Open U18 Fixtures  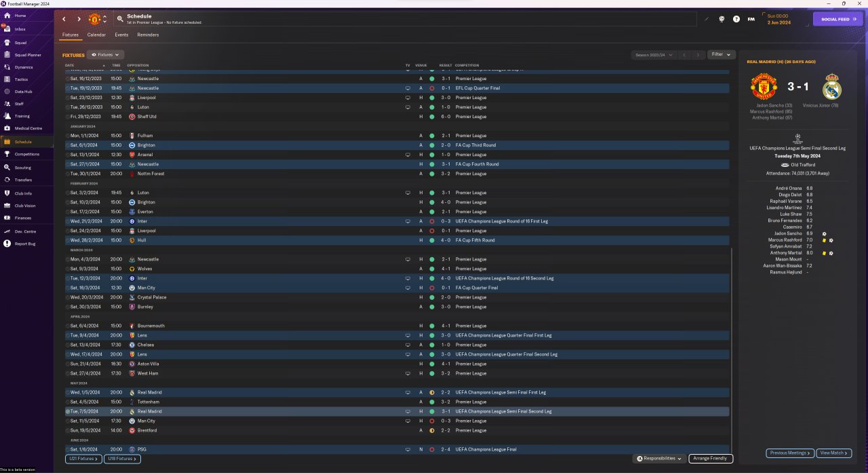pos(122,459)
